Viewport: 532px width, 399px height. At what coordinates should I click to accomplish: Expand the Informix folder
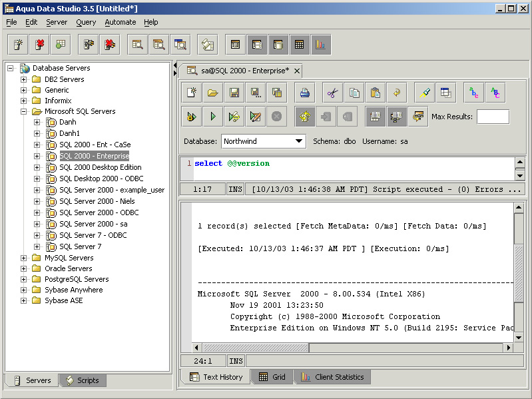pyautogui.click(x=23, y=101)
